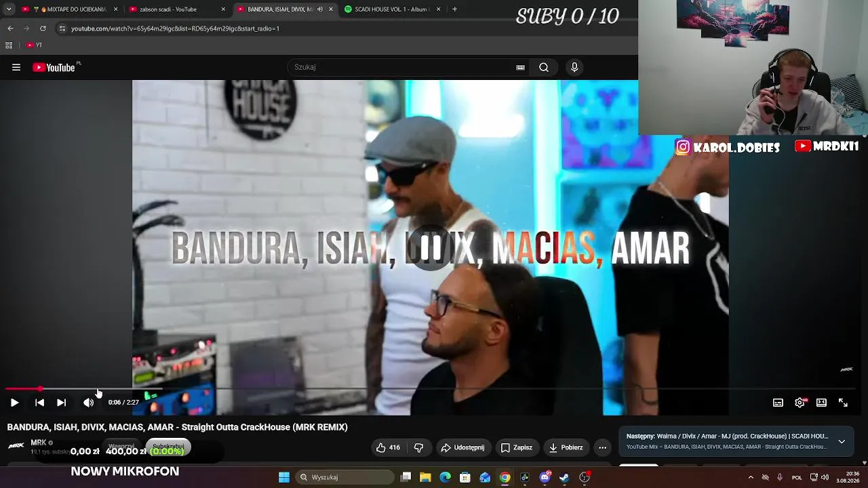The width and height of the screenshot is (868, 488).
Task: Open Steam from the taskbar
Action: point(564,477)
